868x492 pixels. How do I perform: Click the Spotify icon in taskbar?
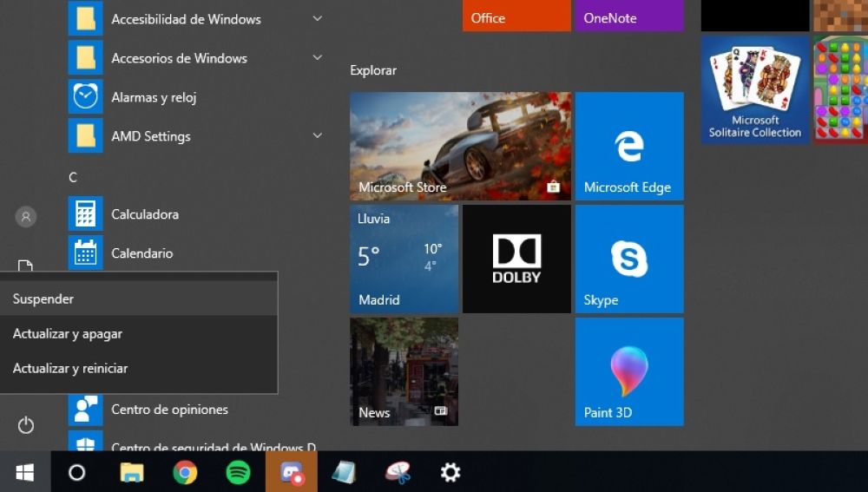click(238, 472)
